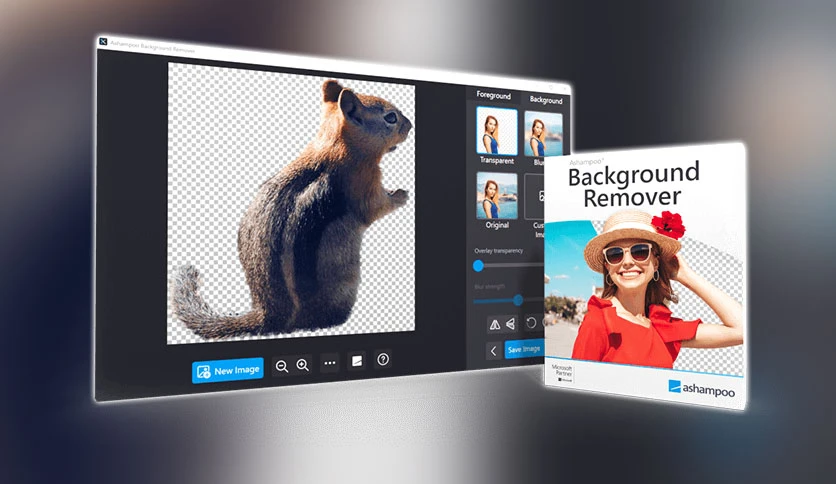836x484 pixels.
Task: Select the Original background thumbnail
Action: [496, 196]
